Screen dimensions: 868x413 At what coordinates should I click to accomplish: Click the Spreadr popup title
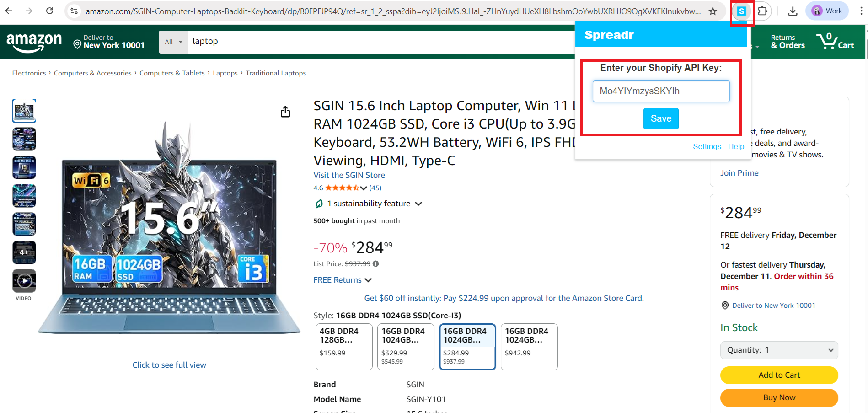click(x=609, y=35)
